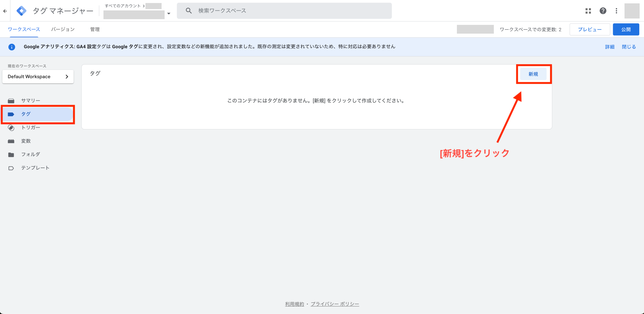
Task: Open the help question mark icon
Action: click(x=603, y=11)
